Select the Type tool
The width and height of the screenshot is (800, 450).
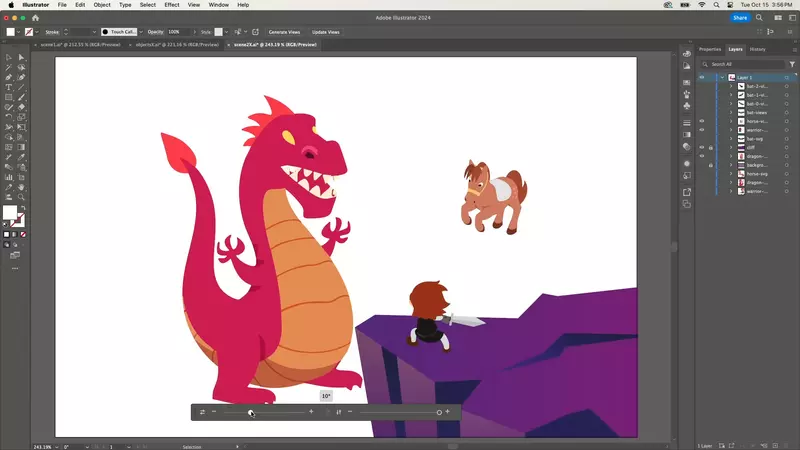pyautogui.click(x=9, y=87)
